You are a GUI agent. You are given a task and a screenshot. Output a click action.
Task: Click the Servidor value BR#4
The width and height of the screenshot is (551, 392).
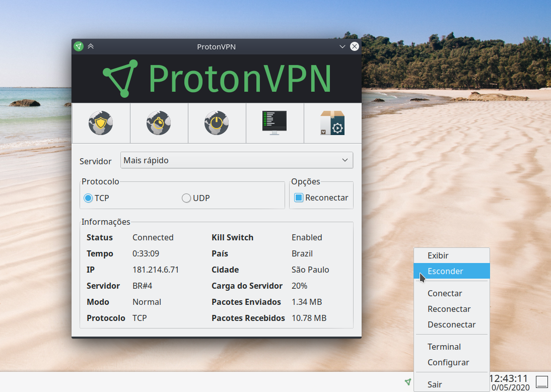click(x=143, y=286)
